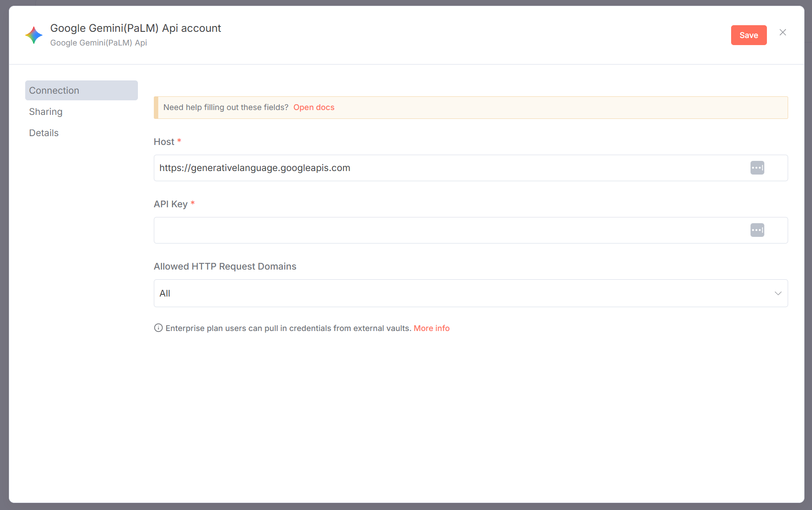
Task: Click the Host field label
Action: pyautogui.click(x=164, y=142)
